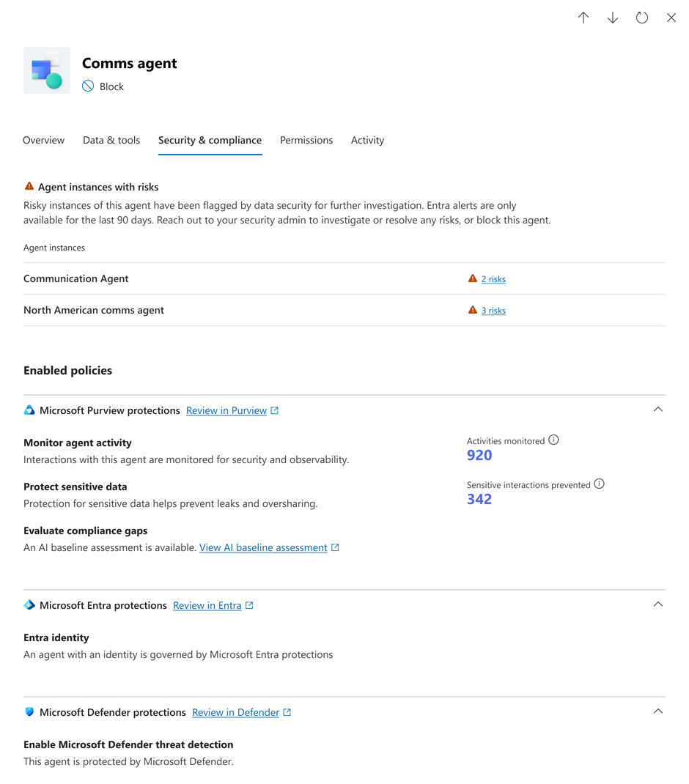Image resolution: width=689 pixels, height=784 pixels.
Task: Collapse Microsoft Defender protections section
Action: tap(658, 711)
